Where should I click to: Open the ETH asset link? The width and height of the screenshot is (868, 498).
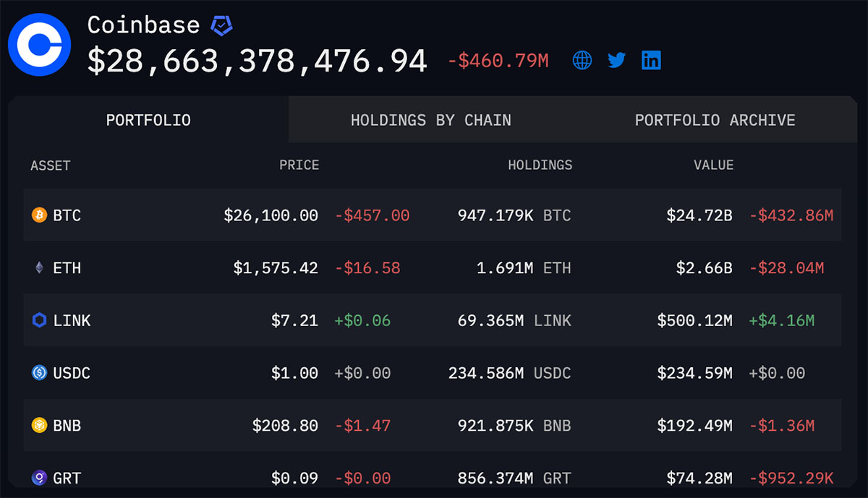click(x=67, y=268)
